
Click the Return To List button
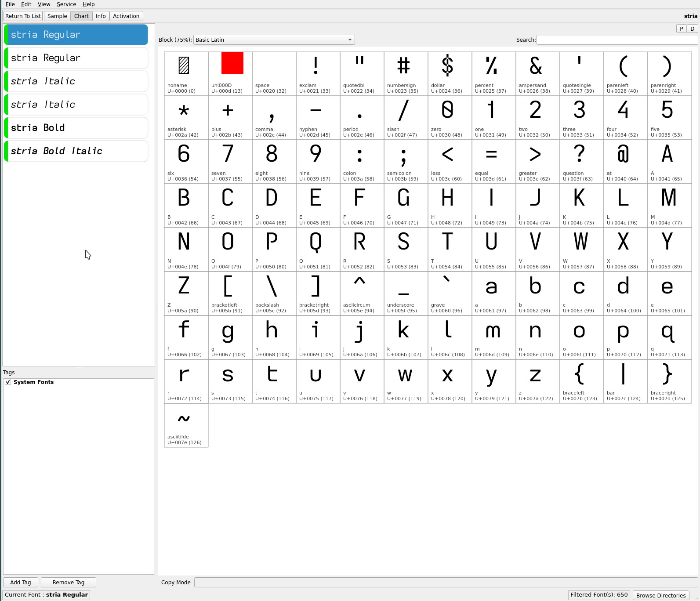[23, 16]
